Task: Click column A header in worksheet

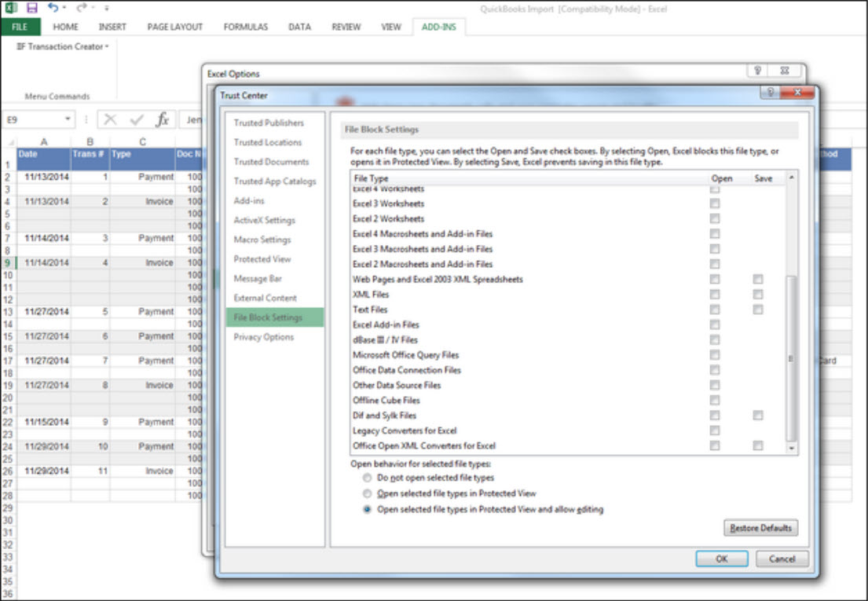Action: 44,141
